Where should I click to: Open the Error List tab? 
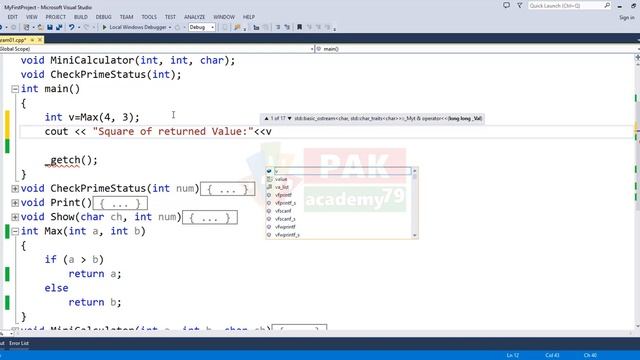(x=19, y=343)
